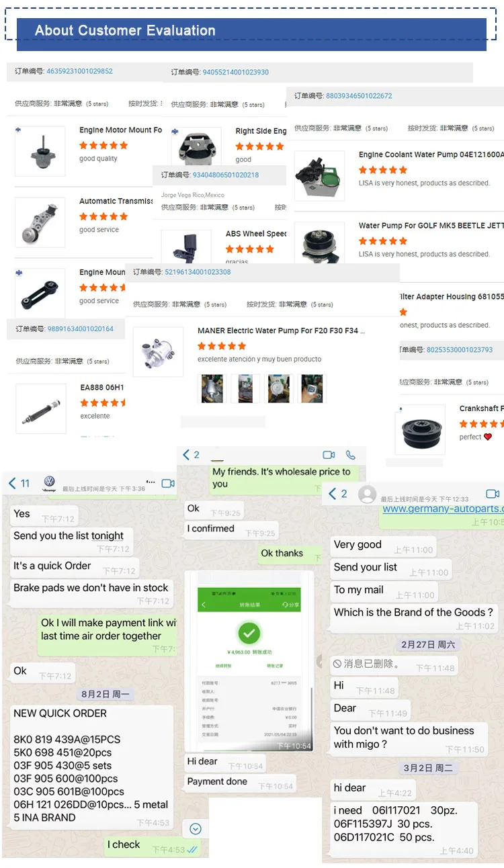Open first review photo of MANER water pump
This screenshot has height=868, width=504.
point(212,388)
